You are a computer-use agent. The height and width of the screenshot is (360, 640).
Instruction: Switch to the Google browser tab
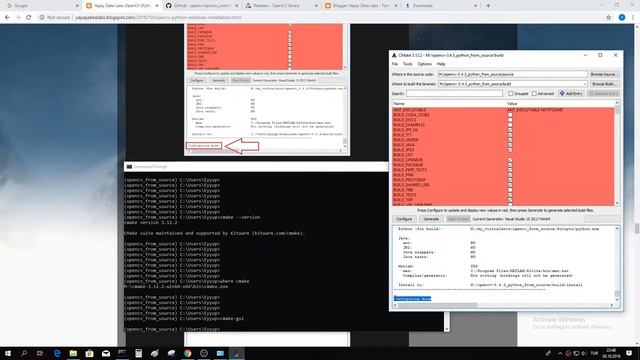(41, 6)
